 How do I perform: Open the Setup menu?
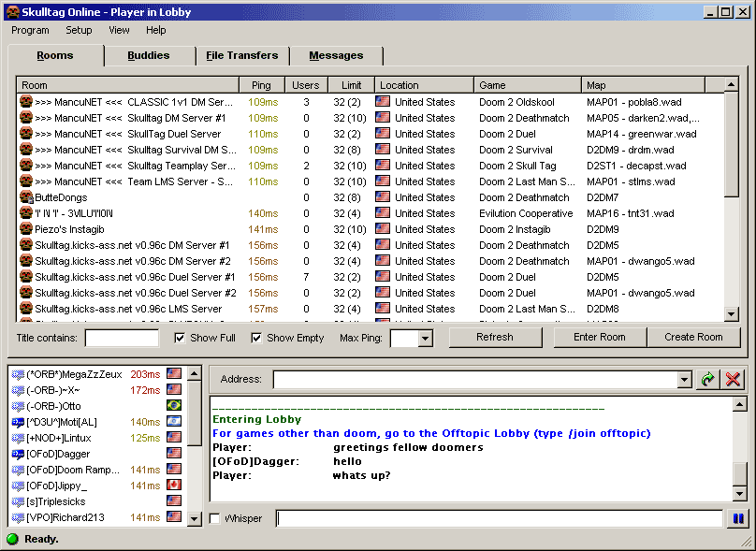(x=79, y=30)
